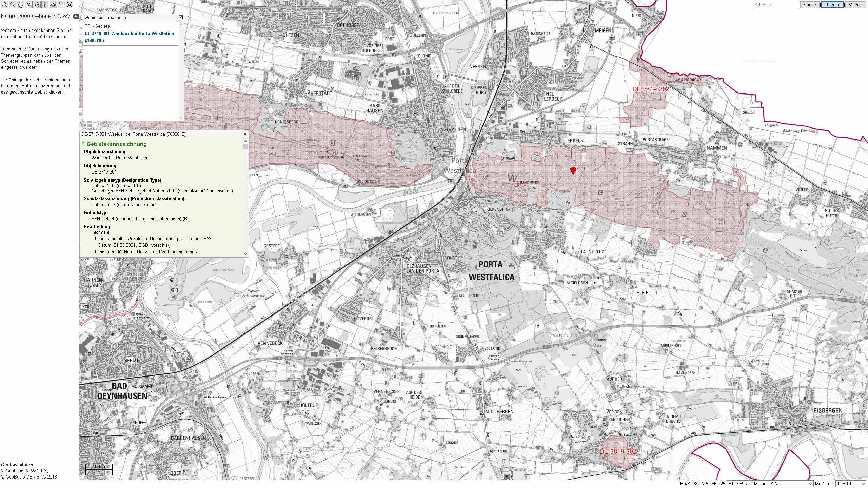Select the ruler distance measurement tool
Image resolution: width=868 pixels, height=488 pixels.
(61, 5)
